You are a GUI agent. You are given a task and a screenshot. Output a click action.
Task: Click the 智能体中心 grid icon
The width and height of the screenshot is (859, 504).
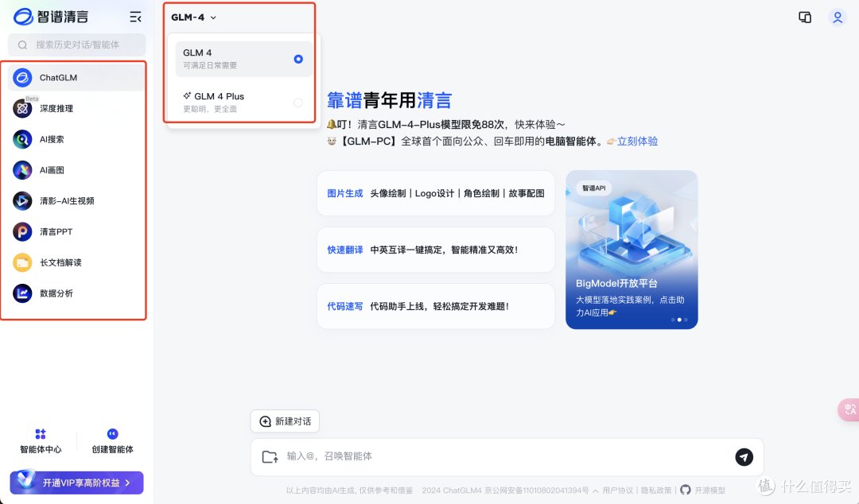pyautogui.click(x=41, y=434)
